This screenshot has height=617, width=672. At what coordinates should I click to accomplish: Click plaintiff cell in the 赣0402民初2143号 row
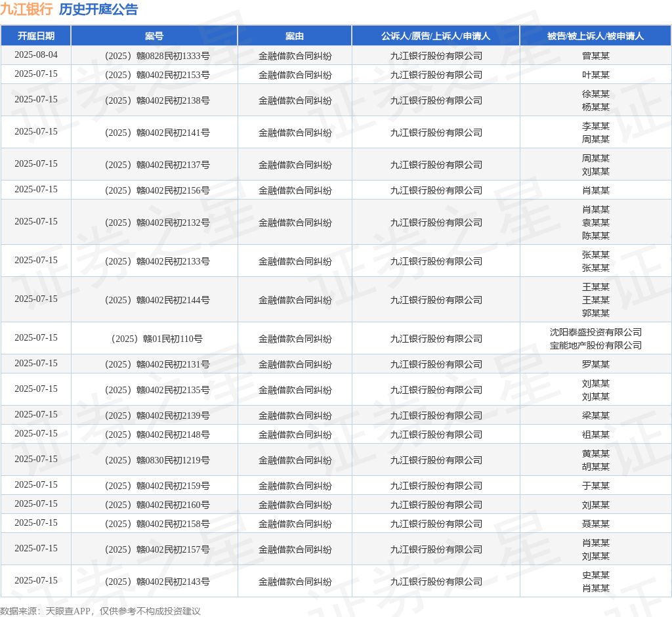[x=436, y=582]
